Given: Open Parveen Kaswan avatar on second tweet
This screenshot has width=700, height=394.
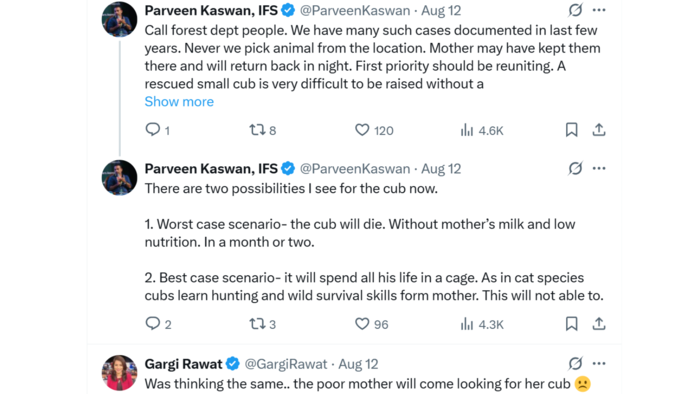Looking at the screenshot, I should pos(119,178).
